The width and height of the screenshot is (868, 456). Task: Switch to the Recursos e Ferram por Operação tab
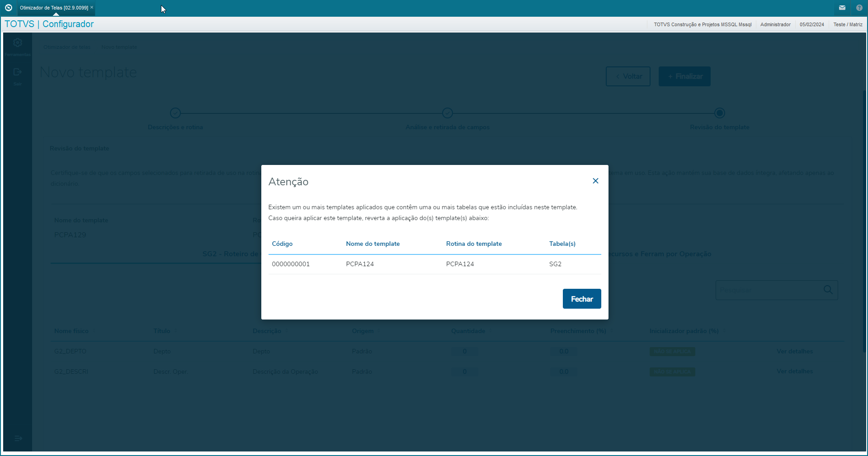click(x=660, y=254)
